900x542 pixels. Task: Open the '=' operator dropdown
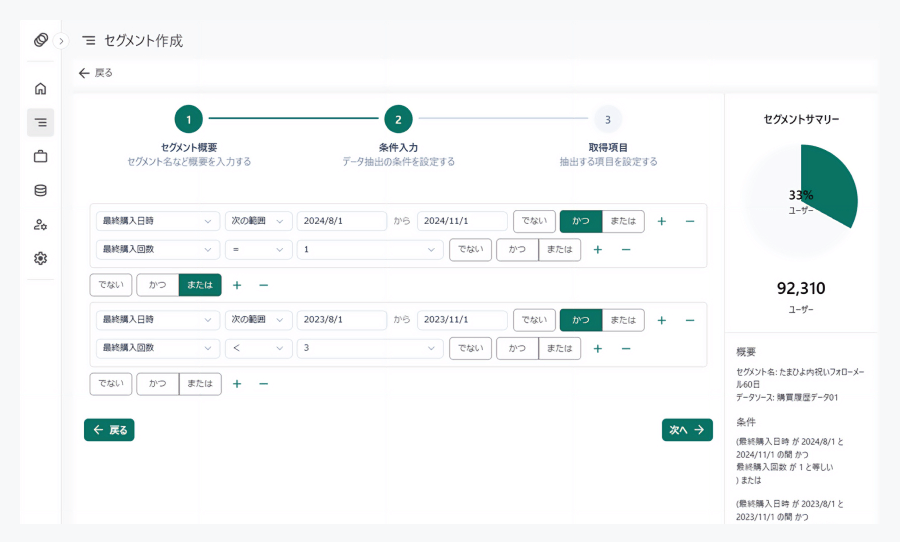(258, 250)
